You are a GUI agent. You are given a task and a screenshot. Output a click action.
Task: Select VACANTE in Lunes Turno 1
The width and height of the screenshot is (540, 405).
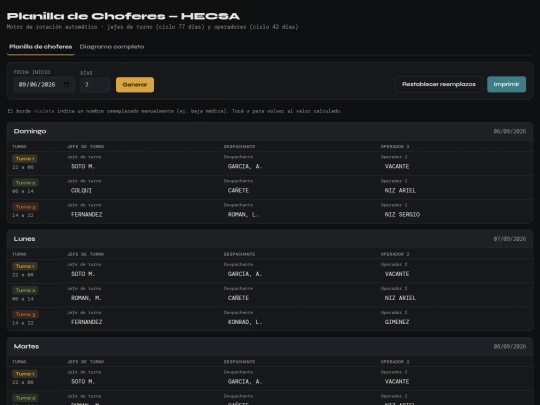click(397, 274)
